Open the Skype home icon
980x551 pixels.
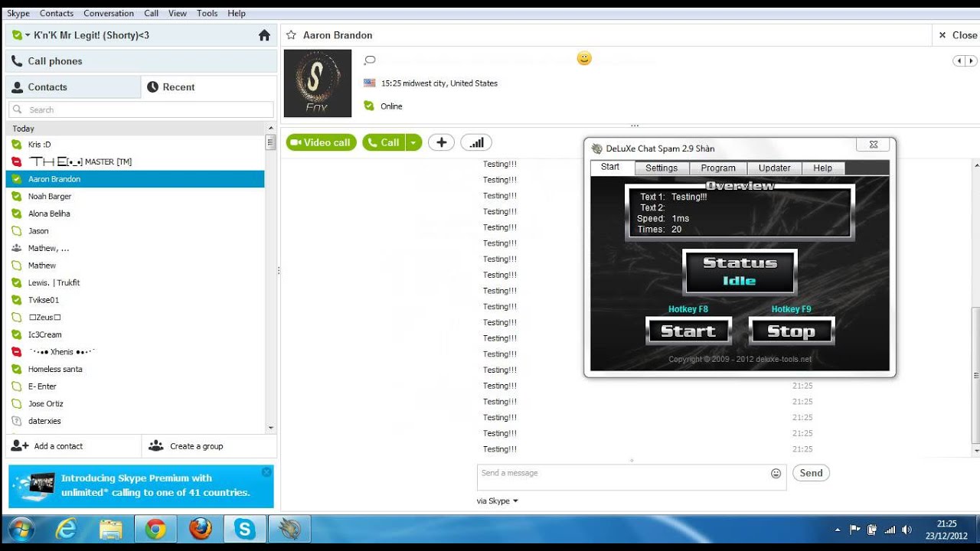264,35
